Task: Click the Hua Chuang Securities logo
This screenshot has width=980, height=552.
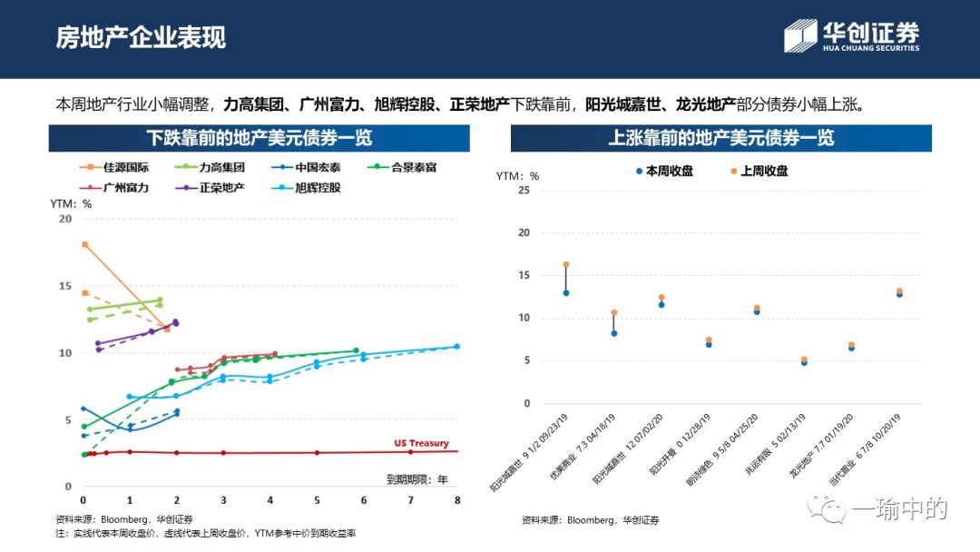Action: (852, 35)
